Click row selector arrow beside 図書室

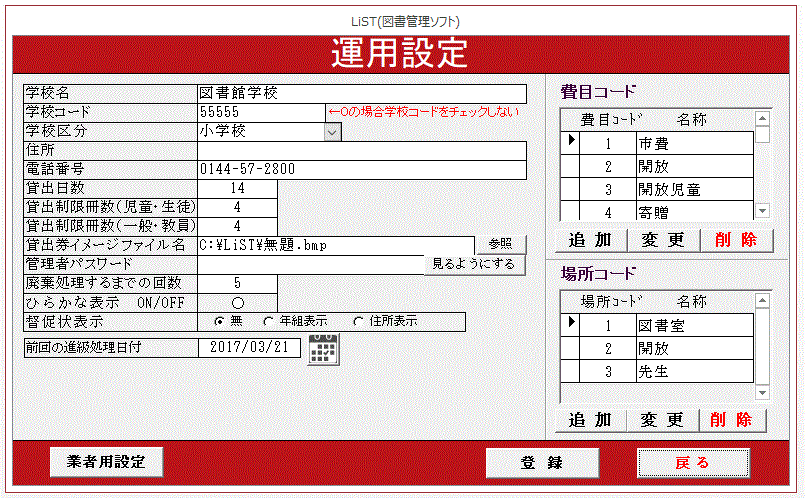571,322
